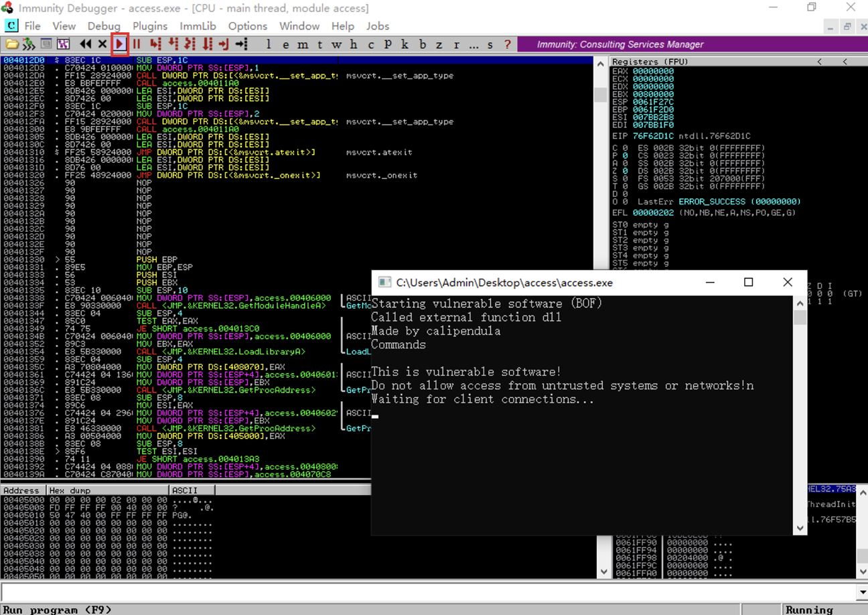This screenshot has width=868, height=615.
Task: Open call stack with 'k' button
Action: coord(405,44)
